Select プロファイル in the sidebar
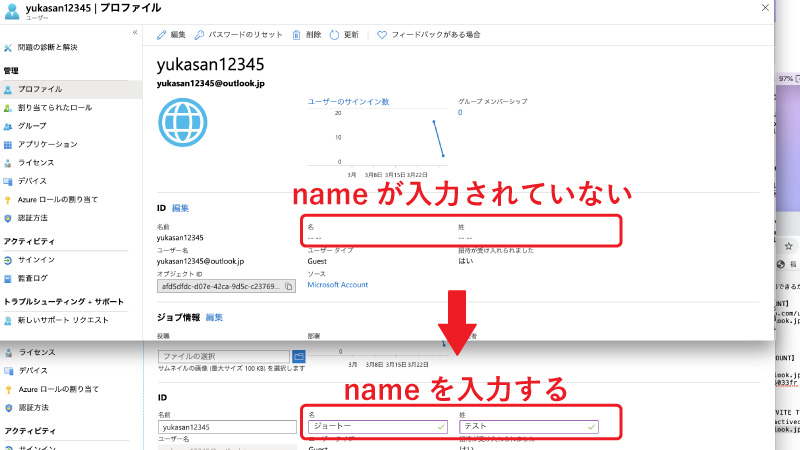800x450 pixels. tap(40, 89)
